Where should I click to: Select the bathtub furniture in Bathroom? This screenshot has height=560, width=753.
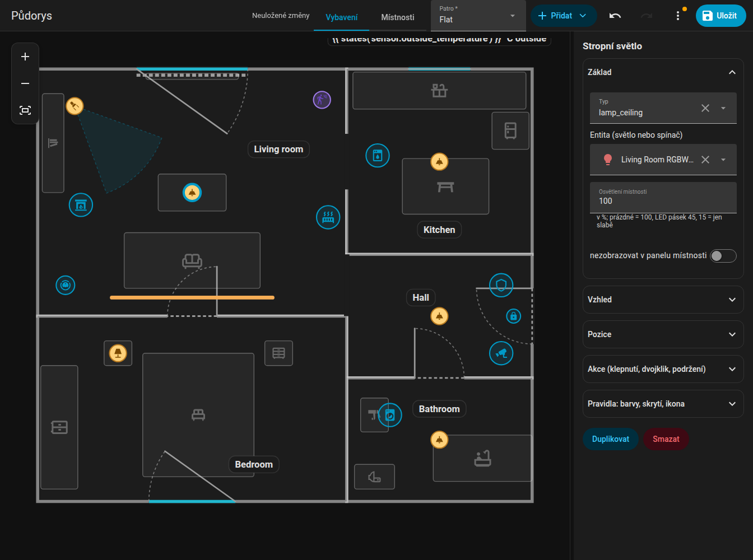(482, 459)
